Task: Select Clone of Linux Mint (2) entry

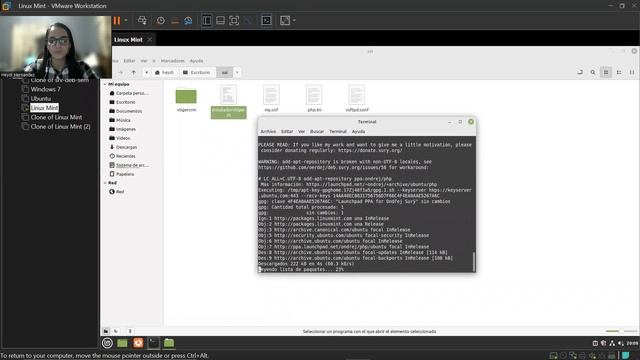Action: coord(60,127)
